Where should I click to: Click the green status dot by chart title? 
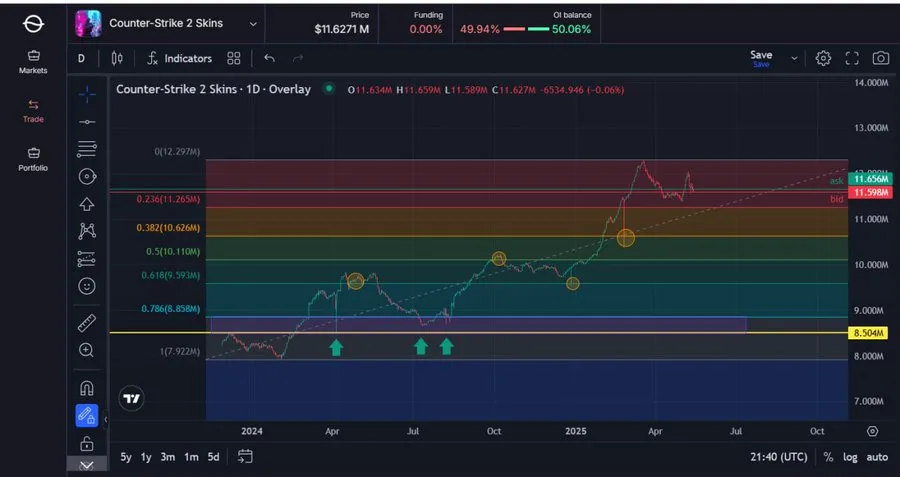tap(329, 88)
